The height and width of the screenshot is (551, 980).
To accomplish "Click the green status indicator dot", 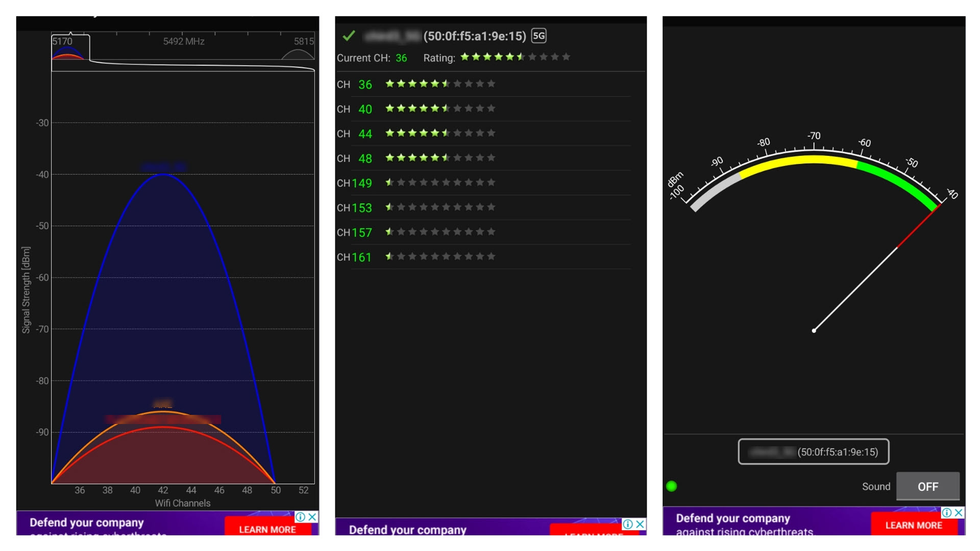I will tap(672, 486).
